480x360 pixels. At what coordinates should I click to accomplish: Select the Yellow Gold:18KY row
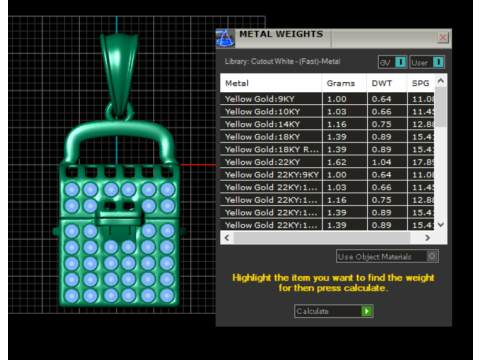[x=327, y=137]
